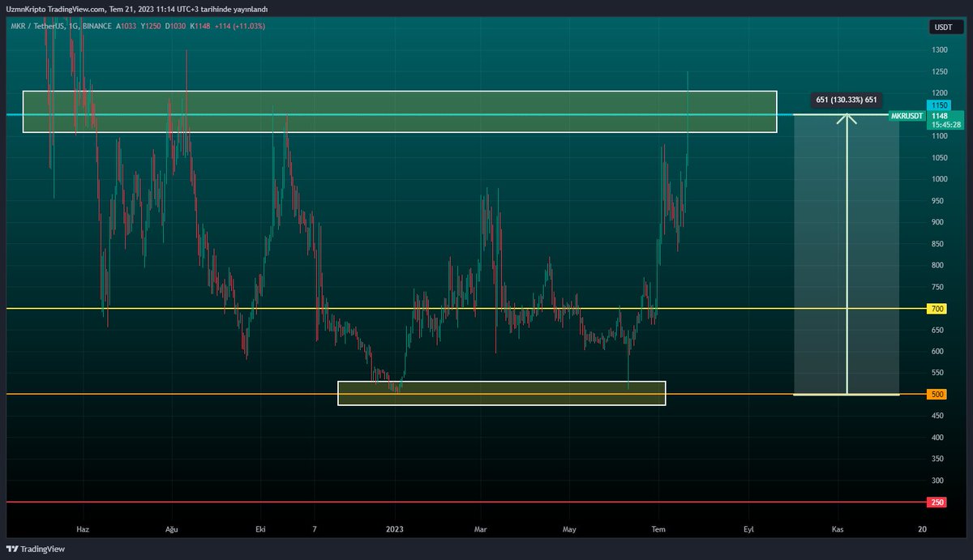Click the UzmnKripto publish header text
The height and width of the screenshot is (560, 973).
click(135, 9)
